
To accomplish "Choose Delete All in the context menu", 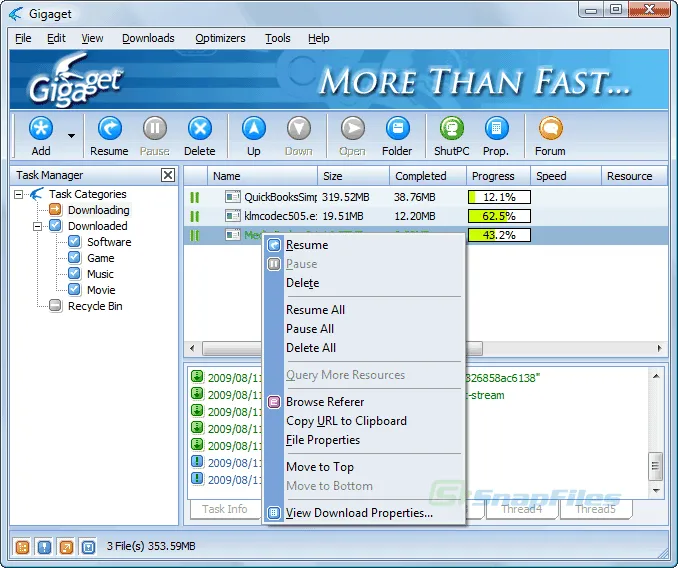I will (365, 348).
